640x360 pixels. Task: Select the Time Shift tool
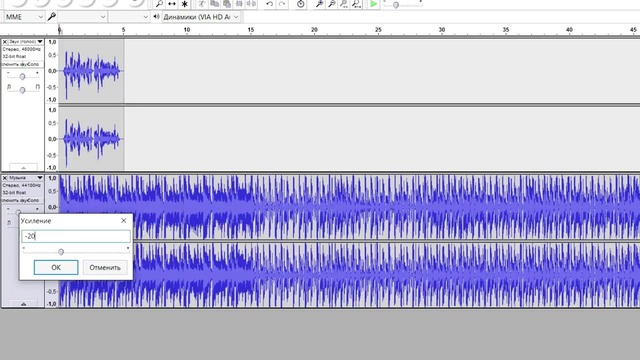172,4
